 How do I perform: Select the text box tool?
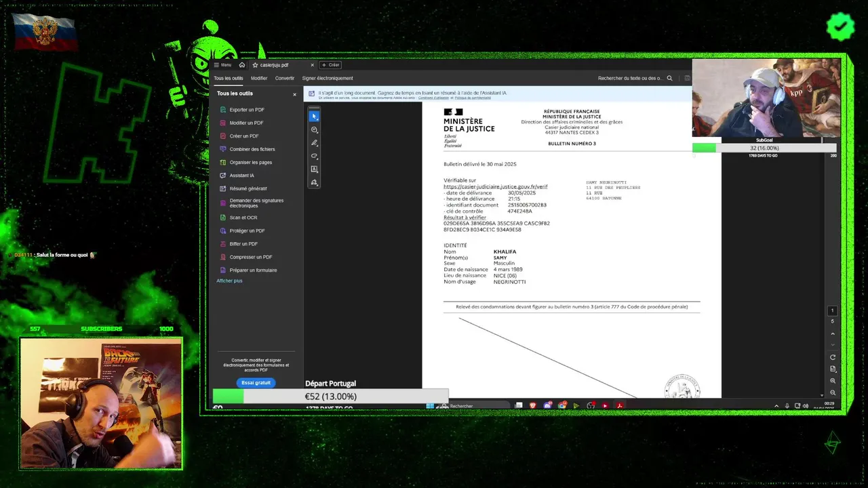314,169
